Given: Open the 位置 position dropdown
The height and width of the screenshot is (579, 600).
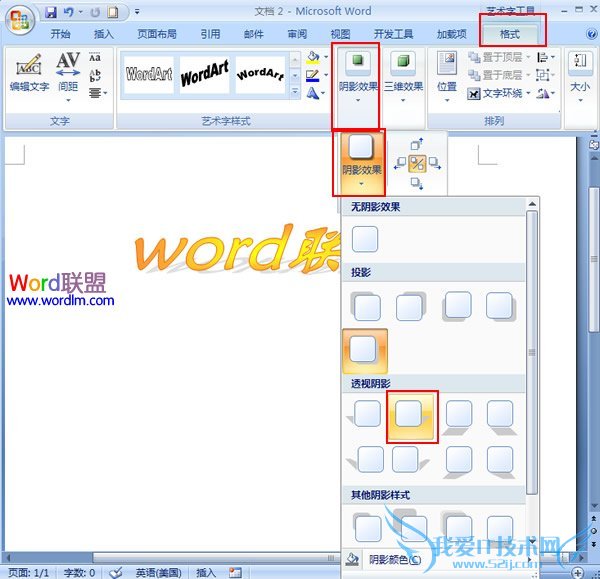Looking at the screenshot, I should pos(447,77).
